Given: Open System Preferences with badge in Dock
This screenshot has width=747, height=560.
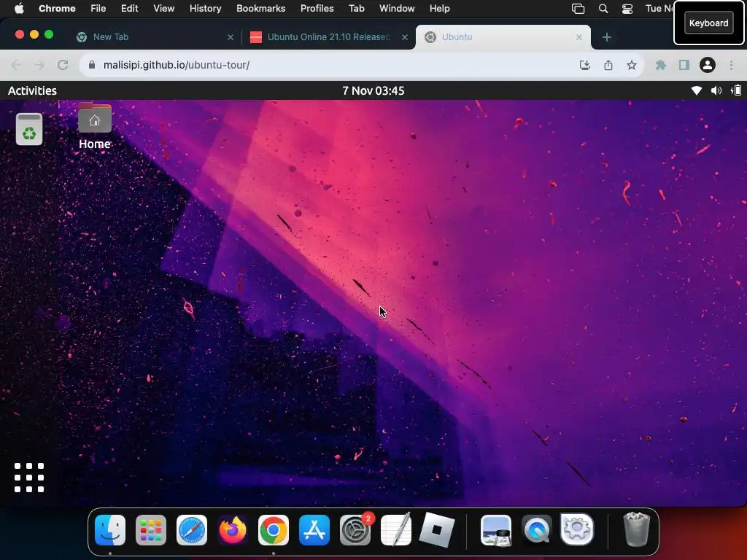Looking at the screenshot, I should click(355, 530).
